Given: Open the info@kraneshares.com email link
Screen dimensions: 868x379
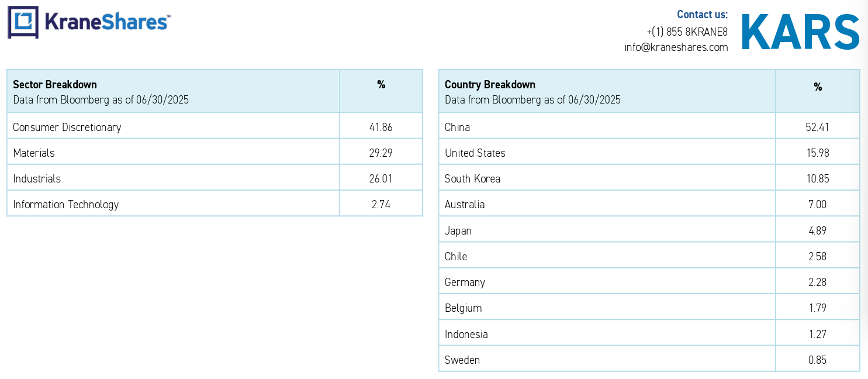Looking at the screenshot, I should [676, 47].
